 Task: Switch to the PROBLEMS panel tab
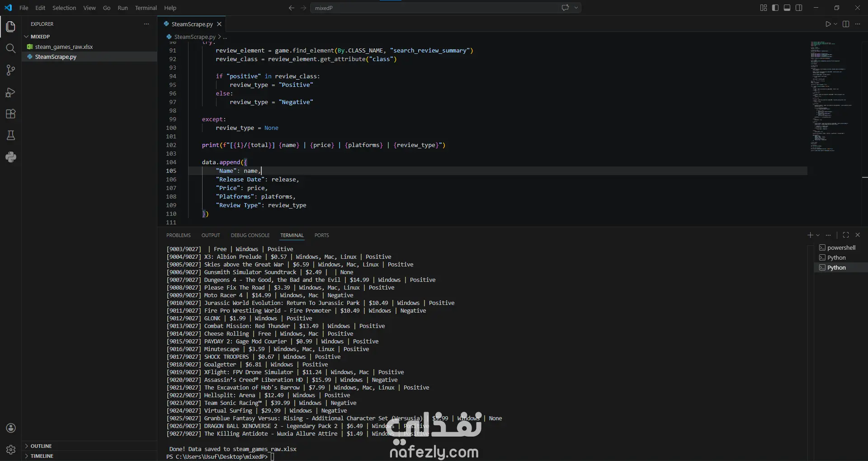tap(179, 235)
